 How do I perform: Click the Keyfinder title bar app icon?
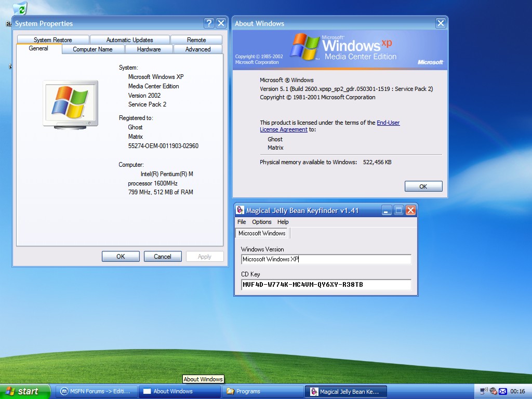point(240,210)
